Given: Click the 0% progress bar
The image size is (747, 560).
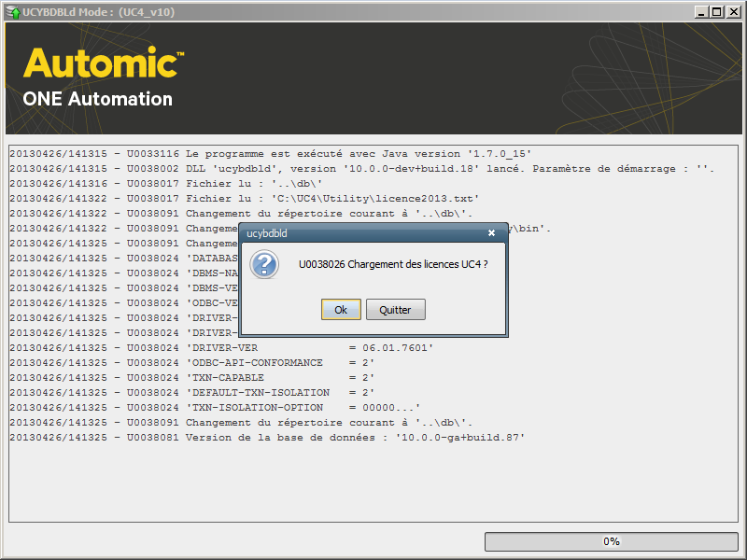Looking at the screenshot, I should click(x=612, y=541).
